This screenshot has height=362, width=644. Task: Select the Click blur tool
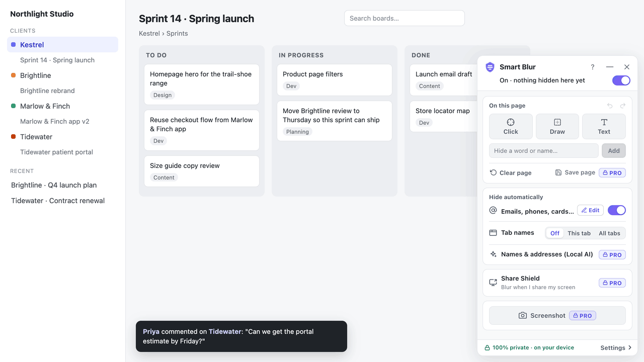click(x=511, y=126)
